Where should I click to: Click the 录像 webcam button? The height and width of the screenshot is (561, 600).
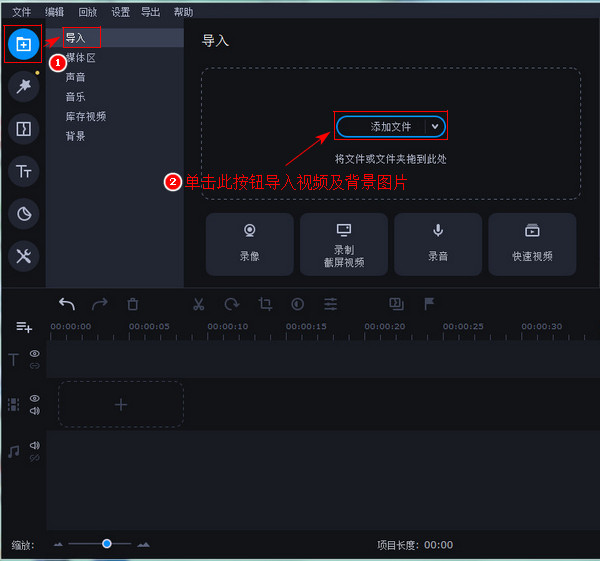click(x=249, y=244)
